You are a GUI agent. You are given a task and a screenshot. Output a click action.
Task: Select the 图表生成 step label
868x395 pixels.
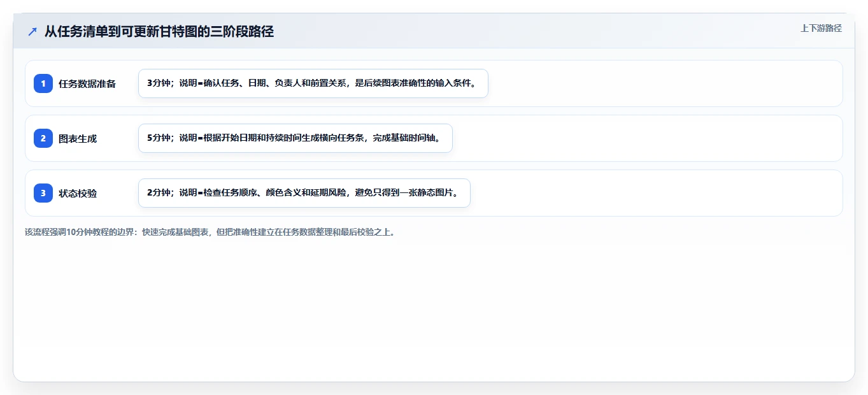pyautogui.click(x=78, y=138)
